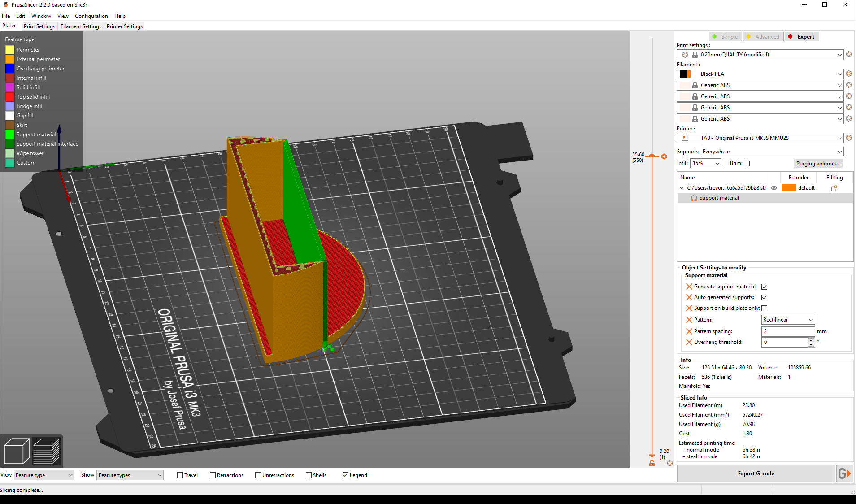
Task: Add color change with plus icon on layer slider
Action: point(664,156)
